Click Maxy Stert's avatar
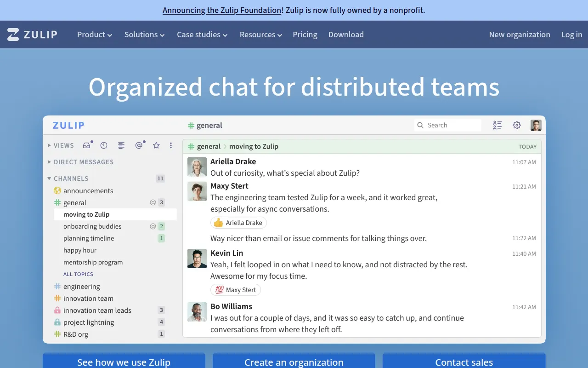588x368 pixels. pyautogui.click(x=197, y=191)
